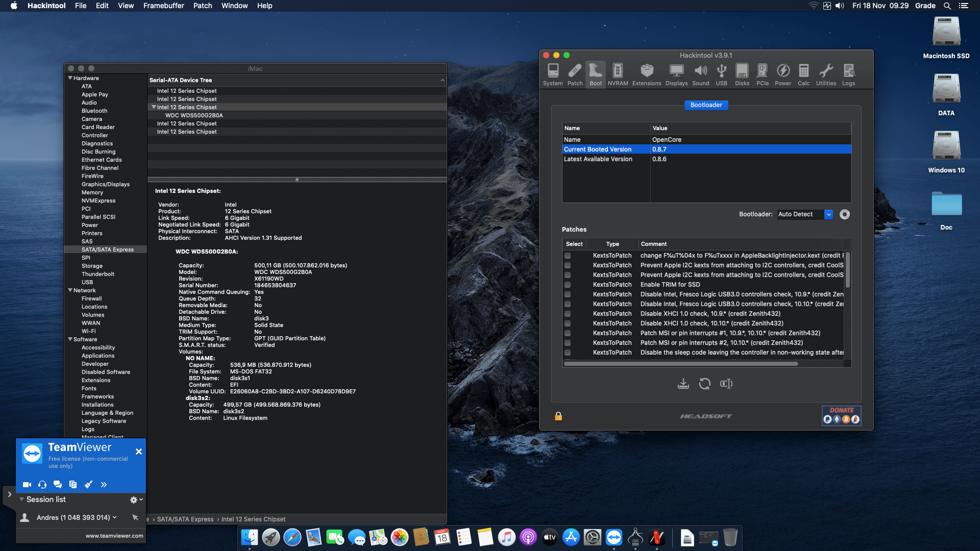Open the Patch menu in menu bar

202,6
